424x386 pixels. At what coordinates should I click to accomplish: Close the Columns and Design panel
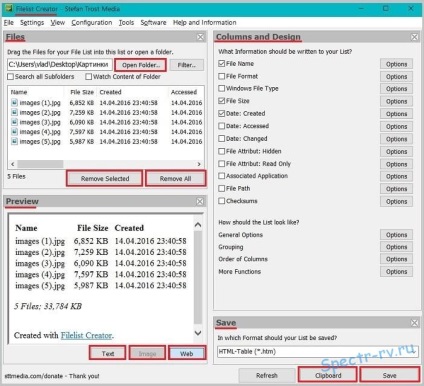pyautogui.click(x=414, y=37)
